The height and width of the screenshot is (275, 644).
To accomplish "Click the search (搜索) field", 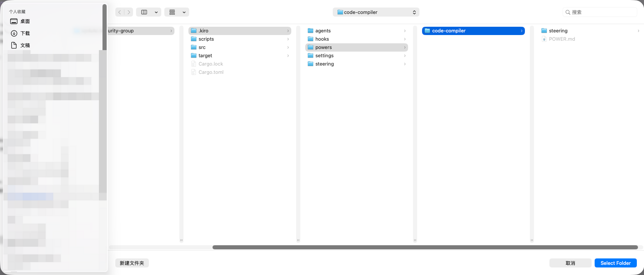I will pos(602,12).
